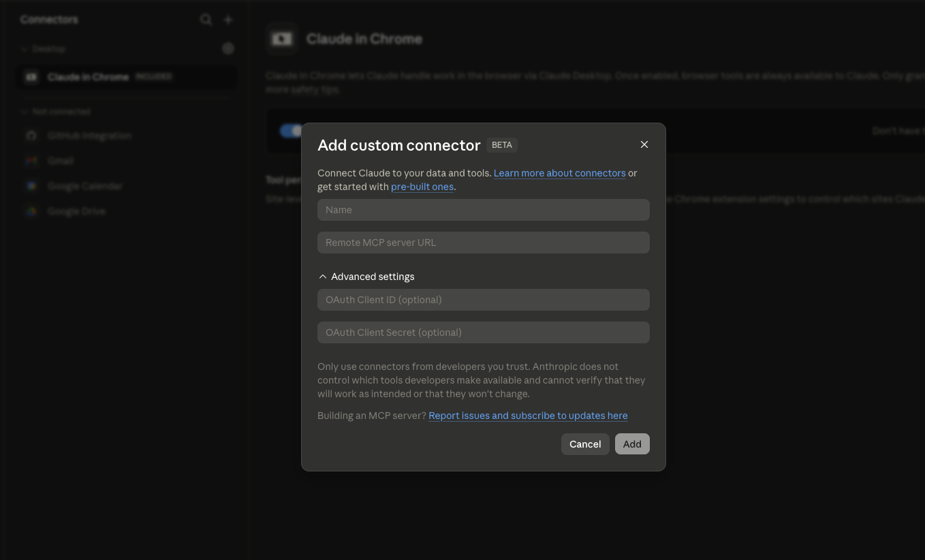Click the Gmail connector icon
The width and height of the screenshot is (925, 560).
coord(31,161)
